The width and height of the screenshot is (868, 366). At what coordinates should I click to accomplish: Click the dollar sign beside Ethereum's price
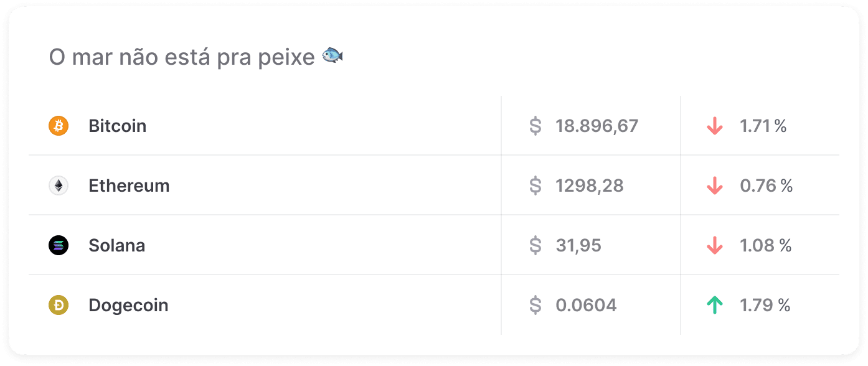pos(534,185)
